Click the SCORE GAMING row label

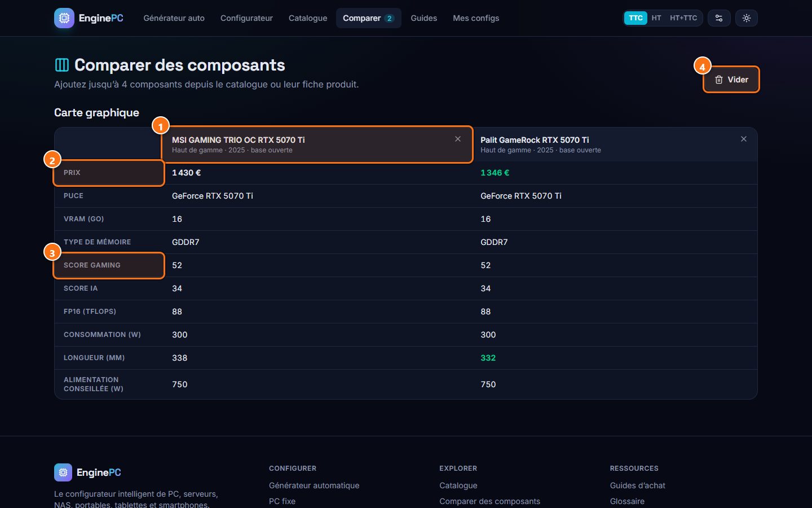[92, 265]
